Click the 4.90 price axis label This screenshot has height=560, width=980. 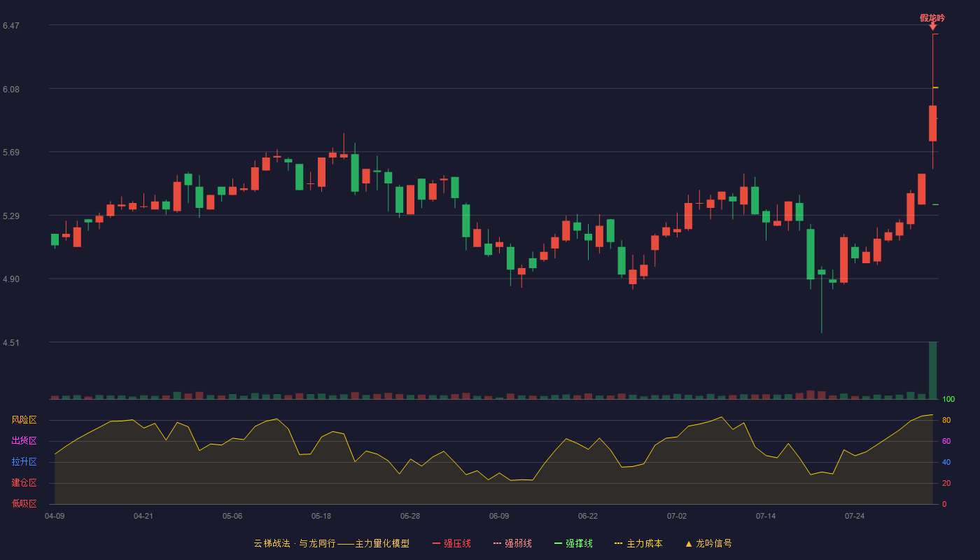pyautogui.click(x=11, y=279)
